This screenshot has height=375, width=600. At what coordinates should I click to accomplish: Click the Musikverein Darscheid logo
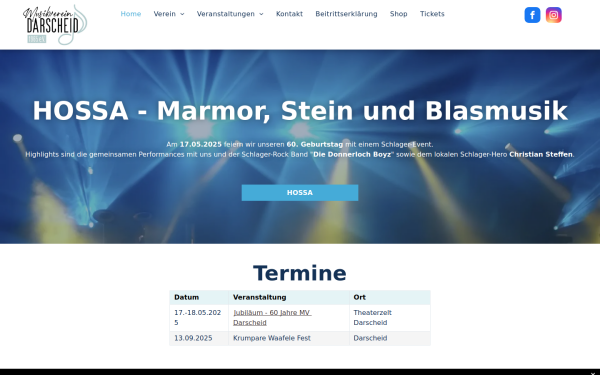55,25
